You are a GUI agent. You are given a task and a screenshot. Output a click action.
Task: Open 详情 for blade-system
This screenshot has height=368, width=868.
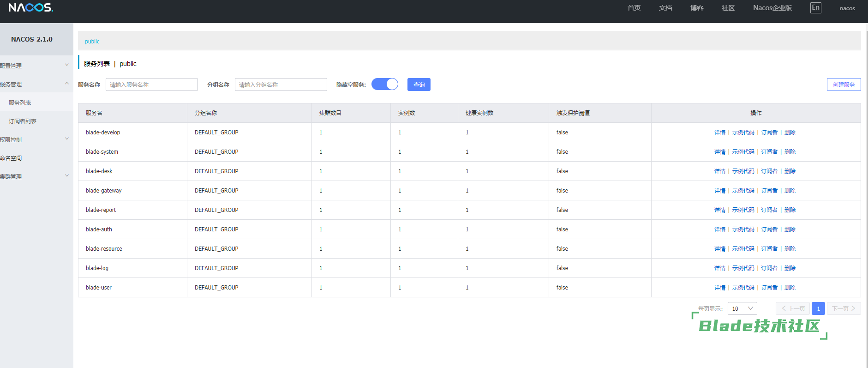(x=720, y=152)
